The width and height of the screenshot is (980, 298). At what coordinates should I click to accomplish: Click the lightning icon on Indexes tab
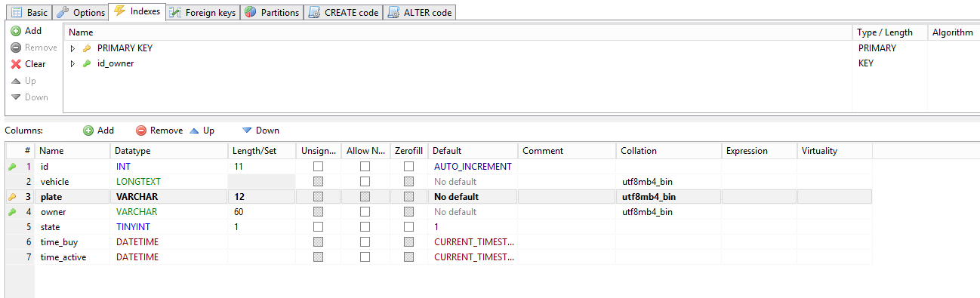click(120, 11)
